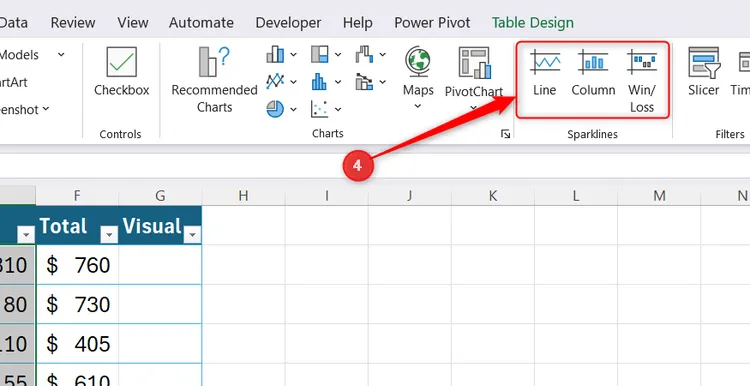Image resolution: width=750 pixels, height=386 pixels.
Task: Select cell with $ 405
Action: 77,343
